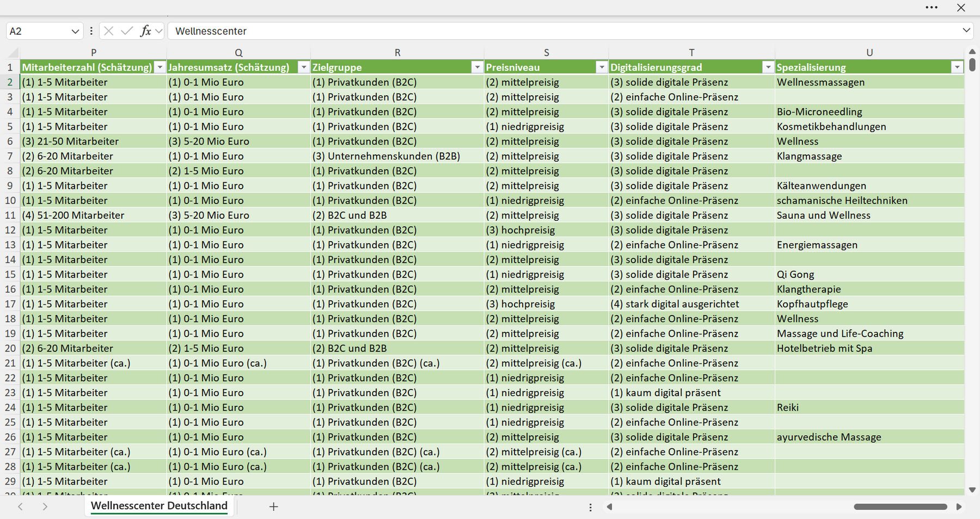Select the Wellnesscenter Deutschland sheet tab
Screen dimensions: 980x519
[x=159, y=506]
